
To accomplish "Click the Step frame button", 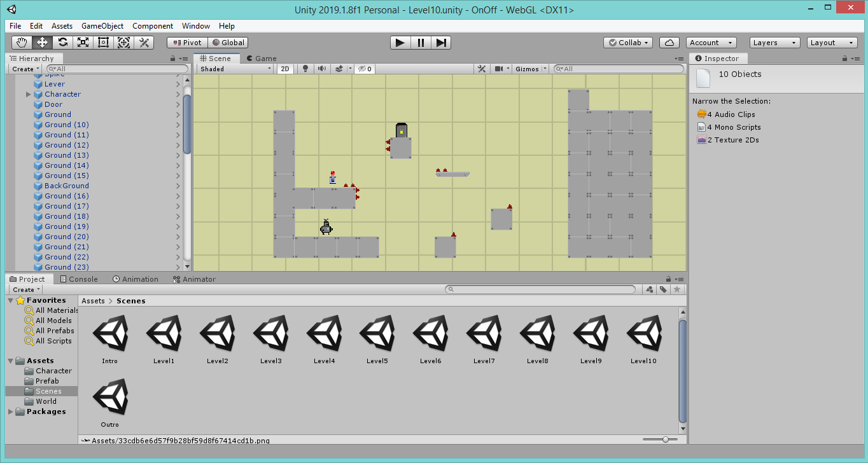I will (x=441, y=43).
